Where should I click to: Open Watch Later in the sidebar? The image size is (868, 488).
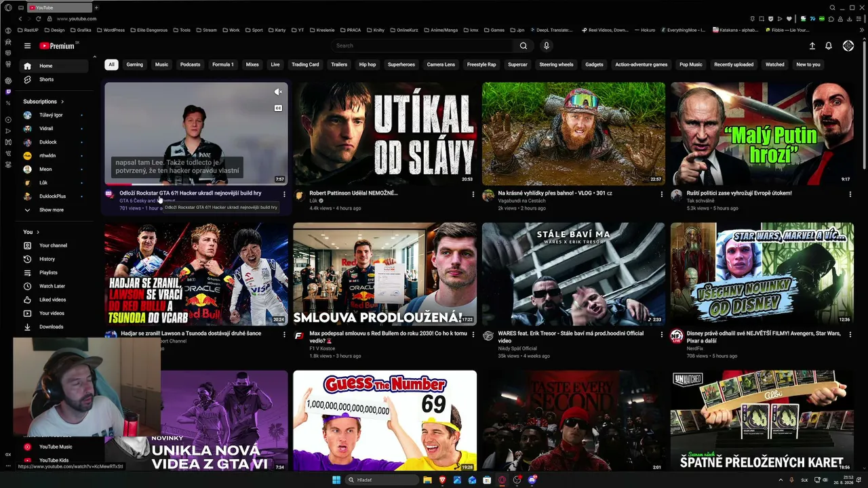click(54, 286)
